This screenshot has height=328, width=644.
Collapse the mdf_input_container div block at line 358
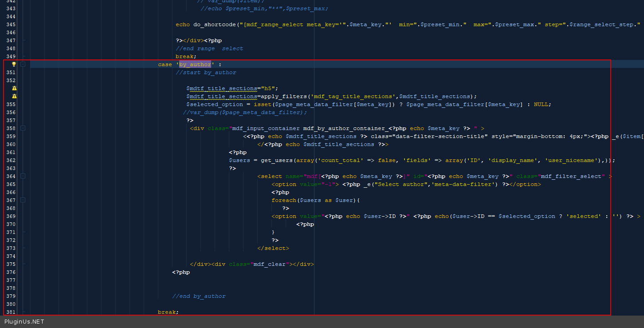[23, 128]
